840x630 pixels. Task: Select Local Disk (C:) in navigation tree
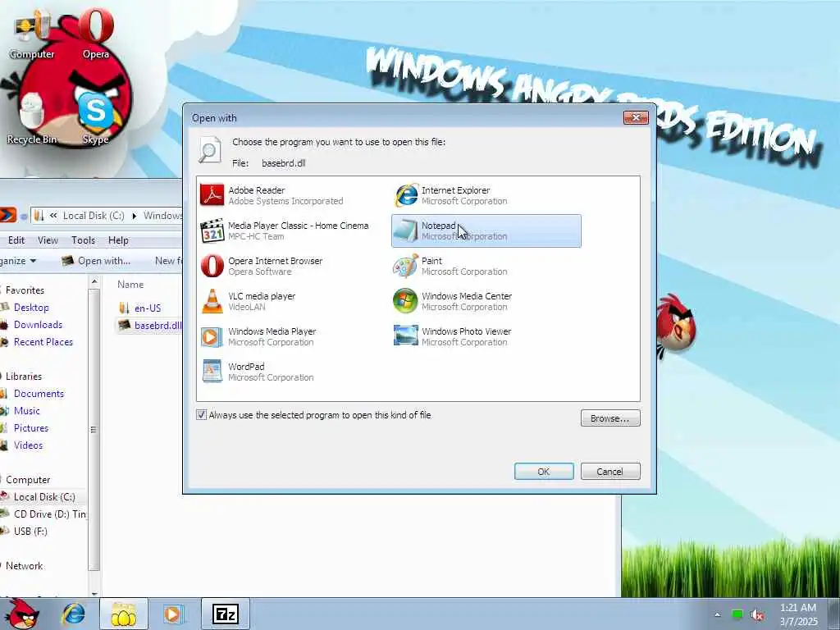pos(44,496)
